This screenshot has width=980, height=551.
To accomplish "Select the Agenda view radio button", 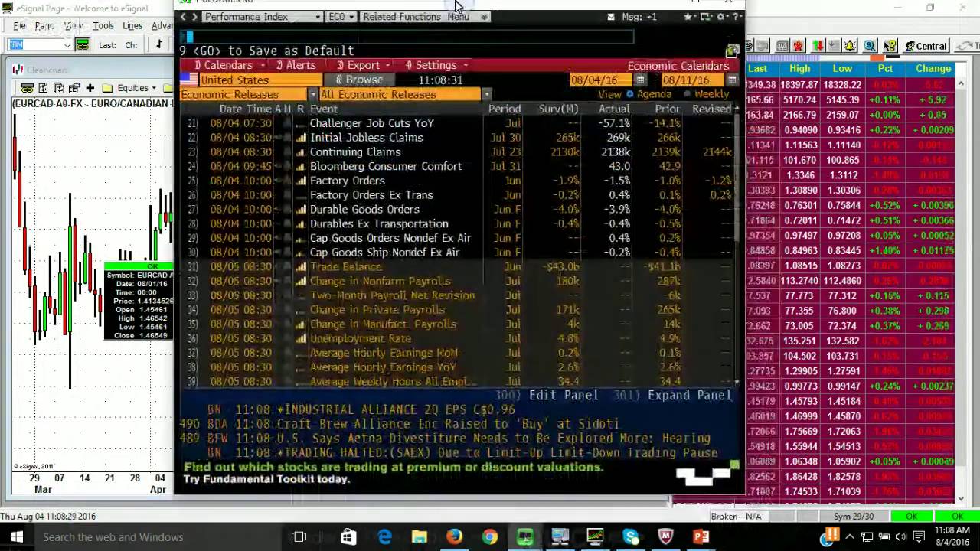I will pyautogui.click(x=630, y=94).
